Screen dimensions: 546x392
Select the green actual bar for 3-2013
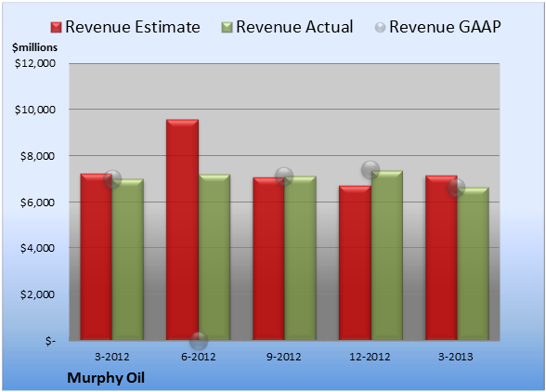[x=473, y=264]
